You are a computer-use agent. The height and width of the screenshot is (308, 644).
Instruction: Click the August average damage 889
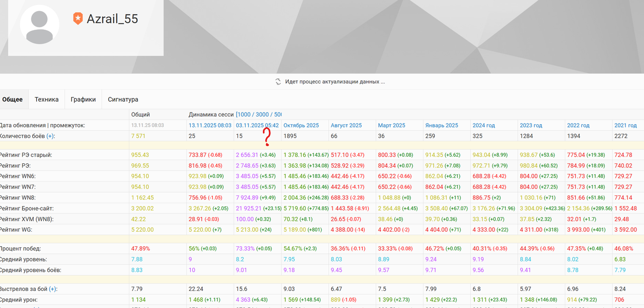click(336, 299)
